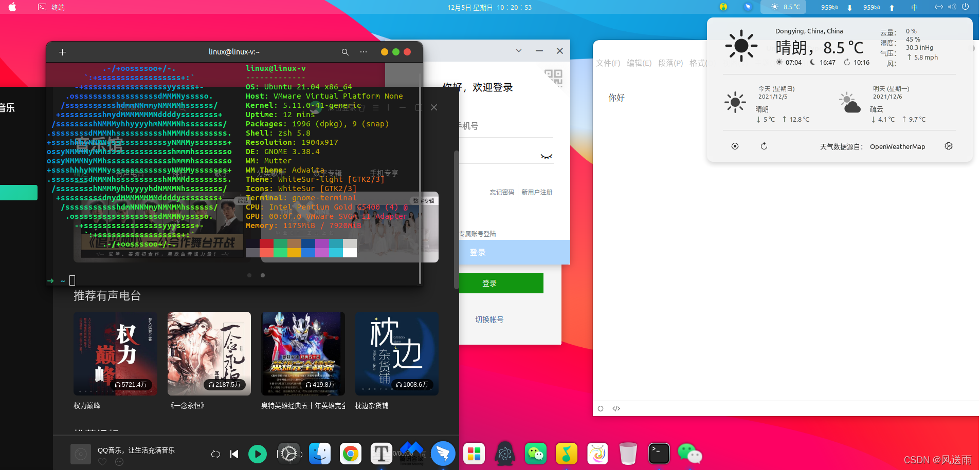Click 你好 text in Typora document
The image size is (980, 470).
(616, 98)
